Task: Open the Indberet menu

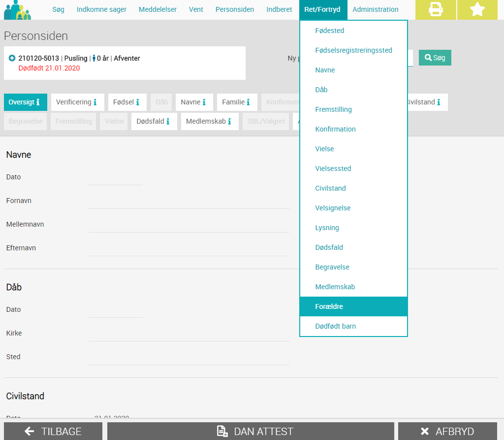Action: (279, 10)
